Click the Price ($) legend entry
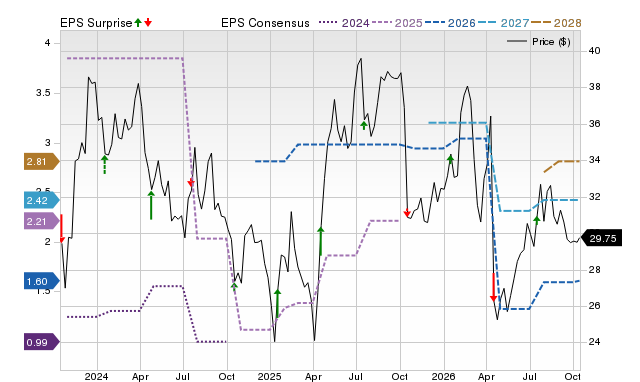The width and height of the screenshot is (640, 382). tap(538, 42)
